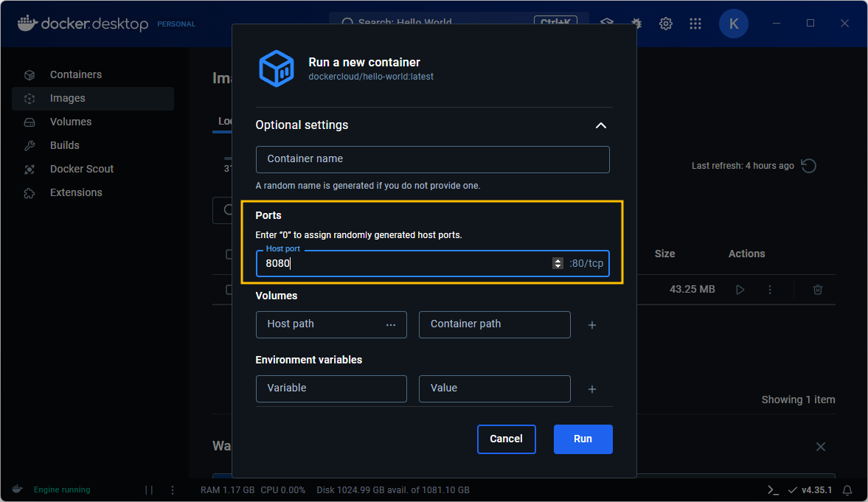The width and height of the screenshot is (868, 502).
Task: Open the Learning center graduation cap icon
Action: coord(607,24)
